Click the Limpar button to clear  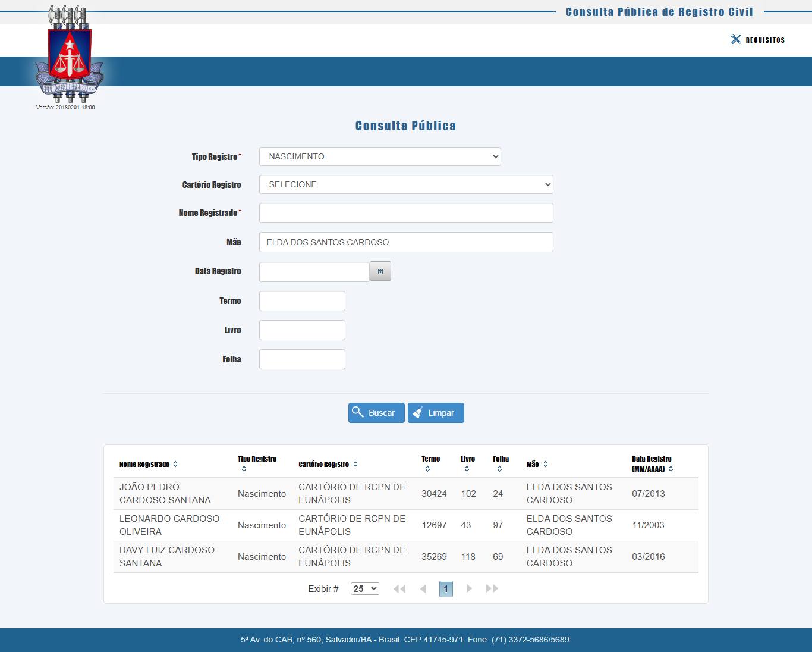pyautogui.click(x=436, y=413)
